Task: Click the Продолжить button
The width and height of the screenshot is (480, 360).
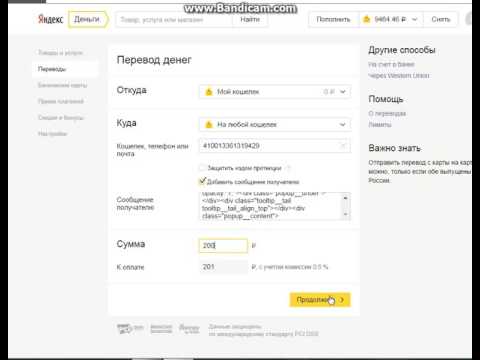Action: tap(320, 300)
